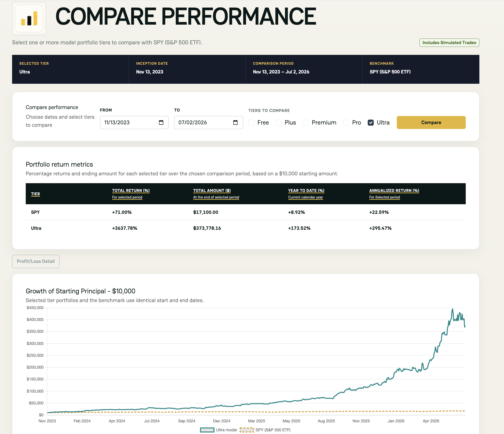Click the $17,100.00 SPY total amount
Image resolution: width=504 pixels, height=434 pixels.
coord(205,212)
